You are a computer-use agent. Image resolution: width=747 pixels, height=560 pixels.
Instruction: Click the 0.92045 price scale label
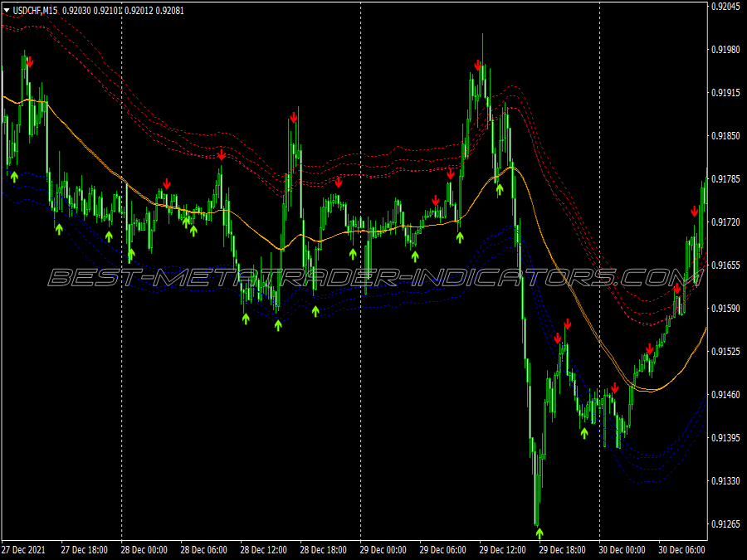[x=725, y=6]
